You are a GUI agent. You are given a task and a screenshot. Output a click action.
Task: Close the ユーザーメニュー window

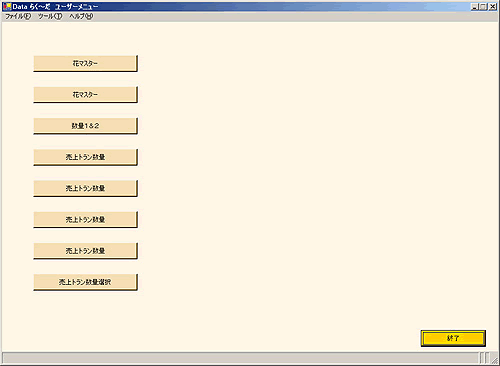click(492, 7)
